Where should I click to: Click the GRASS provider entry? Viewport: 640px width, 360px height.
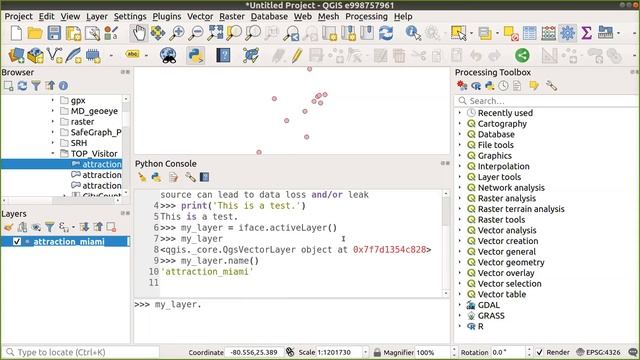point(491,316)
